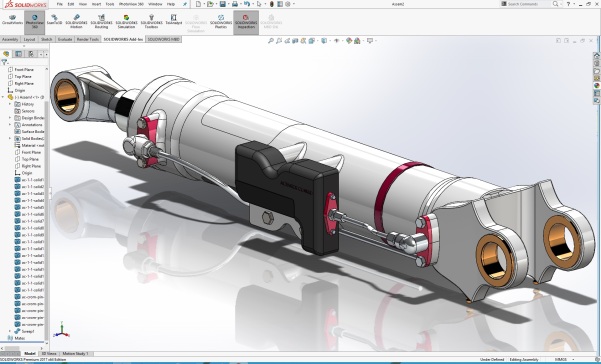The width and height of the screenshot is (601, 364).
Task: Switch to the SOLIDWORKS Add-Ins tab
Action: coord(123,39)
